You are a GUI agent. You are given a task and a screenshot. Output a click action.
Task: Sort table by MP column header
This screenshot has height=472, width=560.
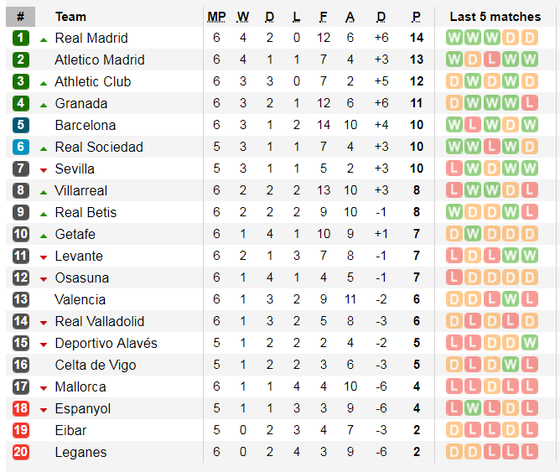216,17
